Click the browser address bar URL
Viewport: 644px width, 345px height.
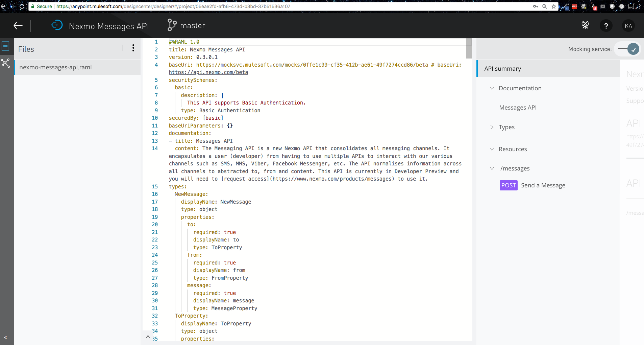173,6
